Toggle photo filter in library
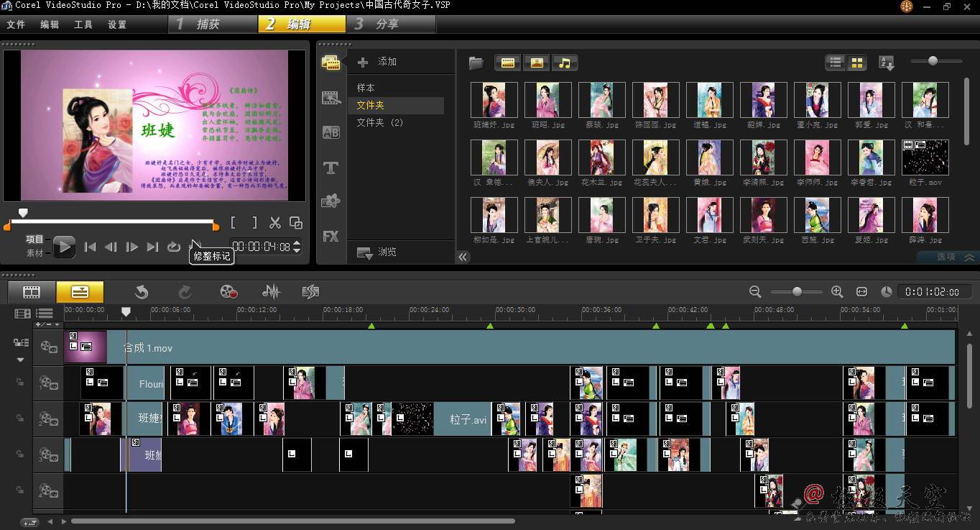Viewport: 980px width, 530px height. click(536, 63)
